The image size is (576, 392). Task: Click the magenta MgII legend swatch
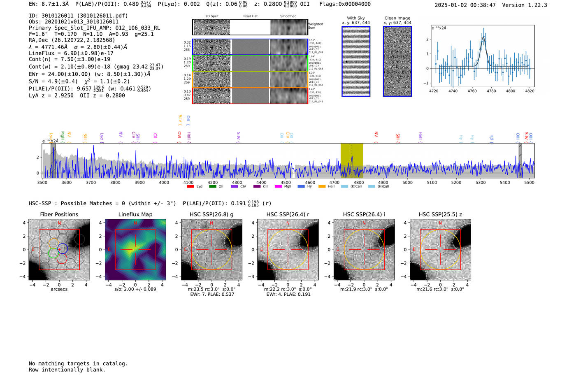pyautogui.click(x=278, y=186)
